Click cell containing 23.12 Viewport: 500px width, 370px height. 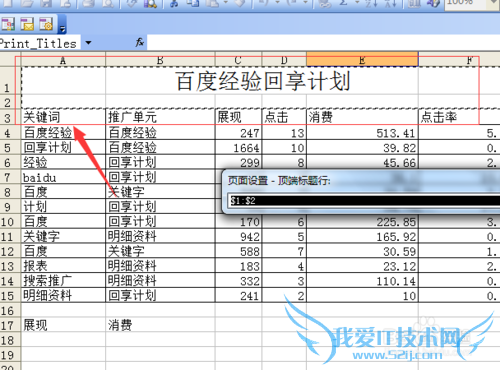click(x=362, y=266)
